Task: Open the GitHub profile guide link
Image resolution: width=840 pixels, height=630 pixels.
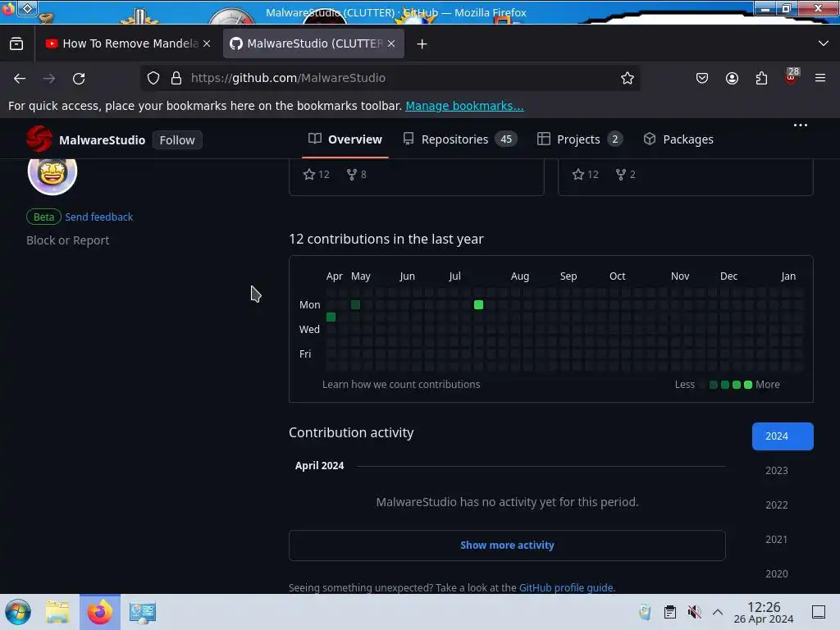Action: [566, 587]
